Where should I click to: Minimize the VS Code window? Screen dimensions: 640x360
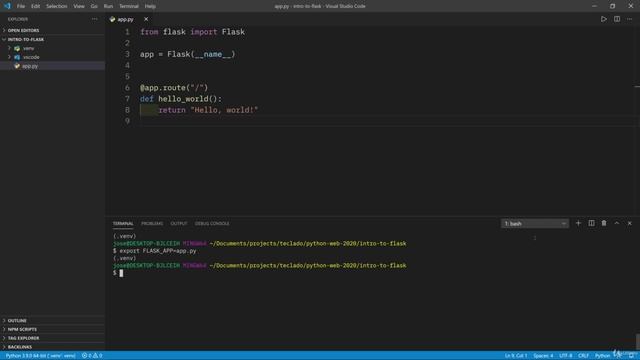[x=594, y=6]
